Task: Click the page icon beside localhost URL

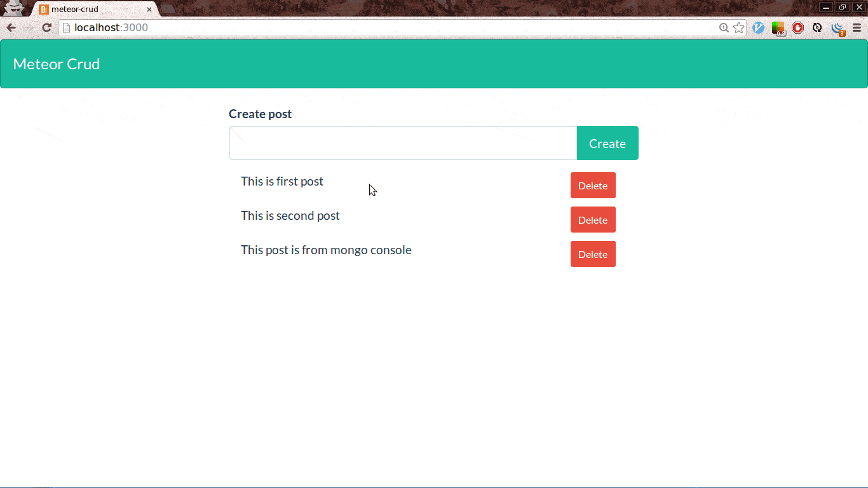Action: [66, 27]
